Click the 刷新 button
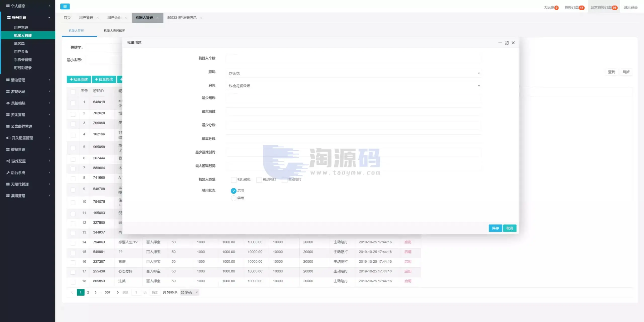This screenshot has width=644, height=322. coord(626,72)
